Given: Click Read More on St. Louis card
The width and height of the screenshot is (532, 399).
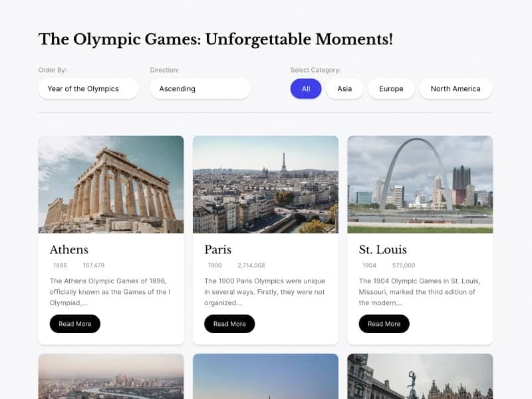Looking at the screenshot, I should coord(384,324).
